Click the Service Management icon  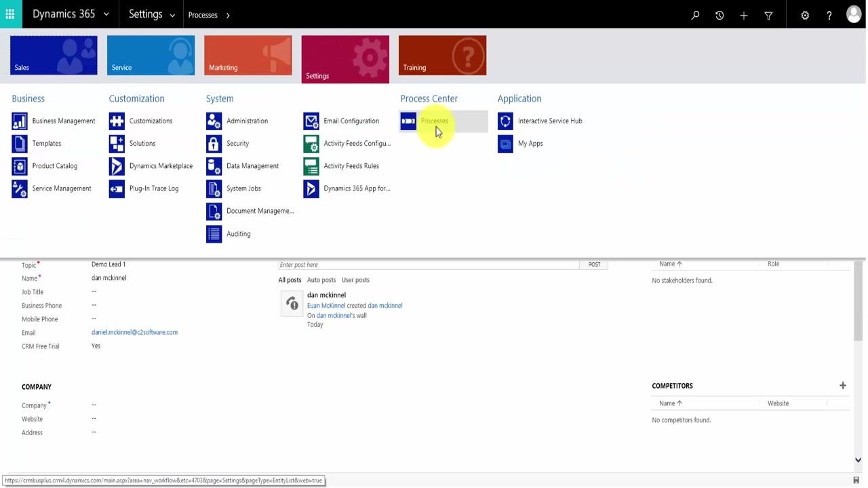[x=20, y=188]
